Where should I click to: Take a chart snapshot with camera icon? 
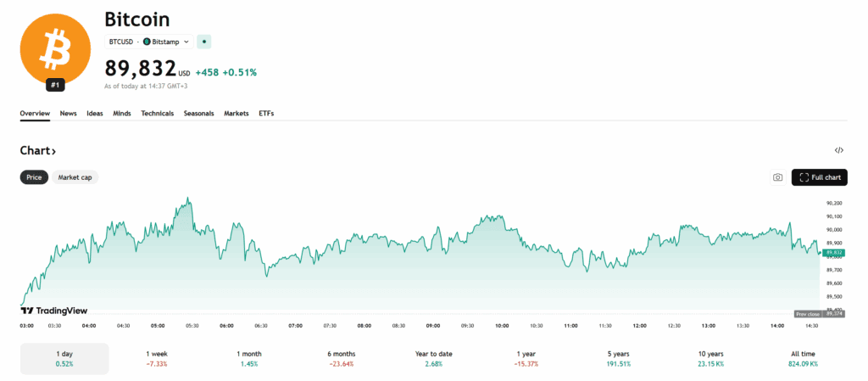(778, 177)
